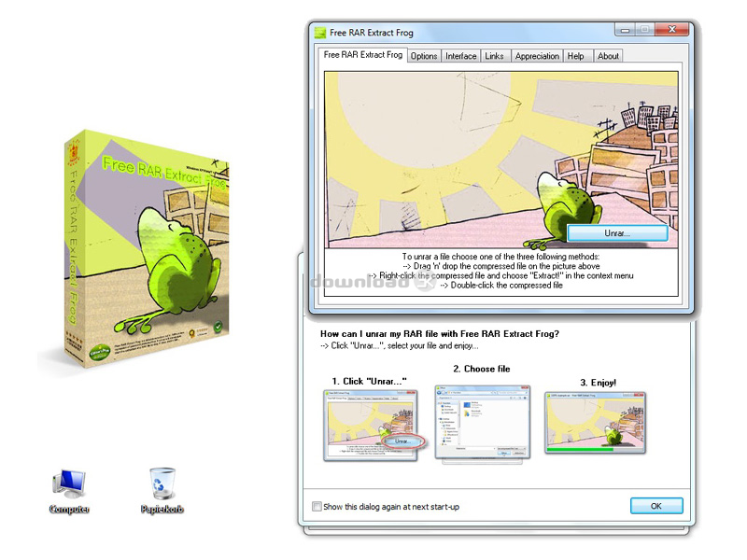Open the About tab

tap(608, 56)
